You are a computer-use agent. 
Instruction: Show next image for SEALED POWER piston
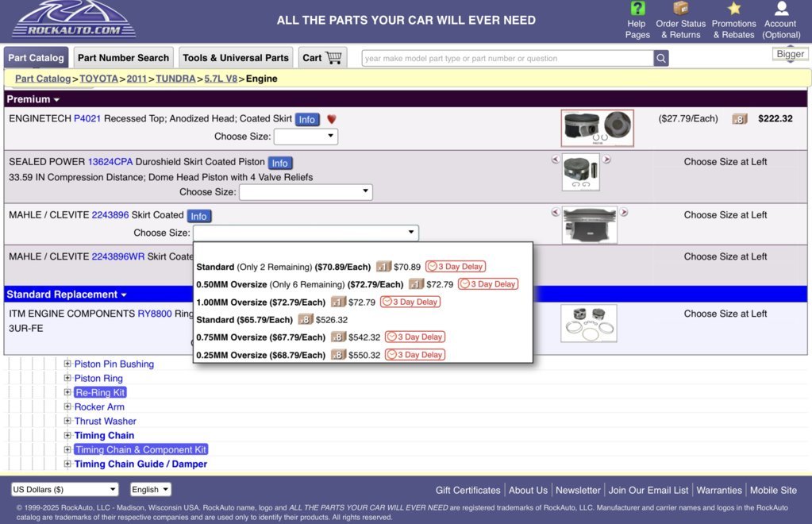pyautogui.click(x=606, y=160)
